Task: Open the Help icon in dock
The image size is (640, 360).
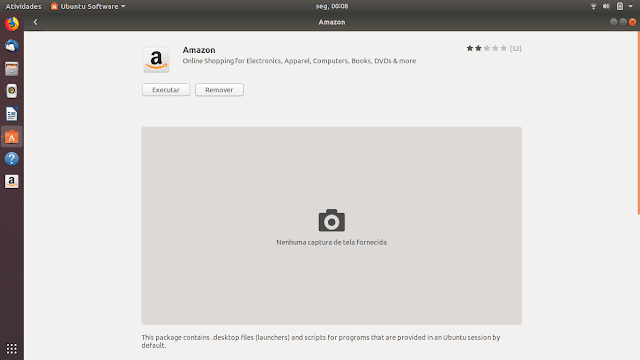Action: [12, 159]
